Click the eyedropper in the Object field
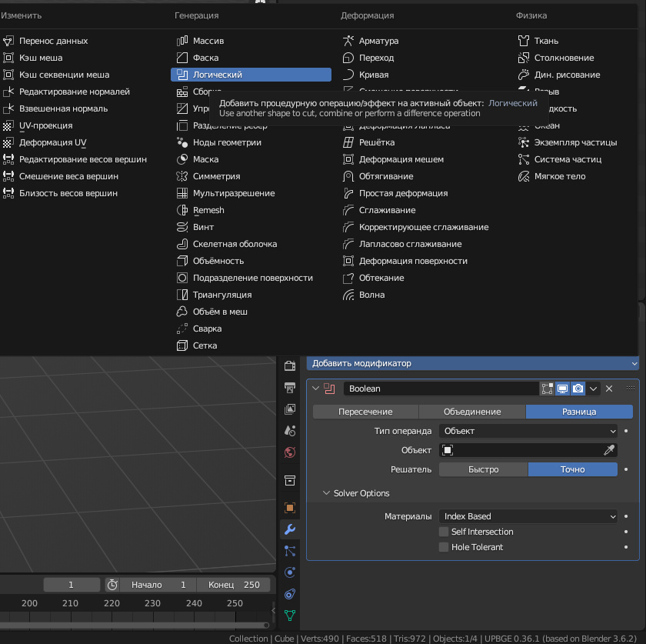Viewport: 646px width, 644px height. 609,450
